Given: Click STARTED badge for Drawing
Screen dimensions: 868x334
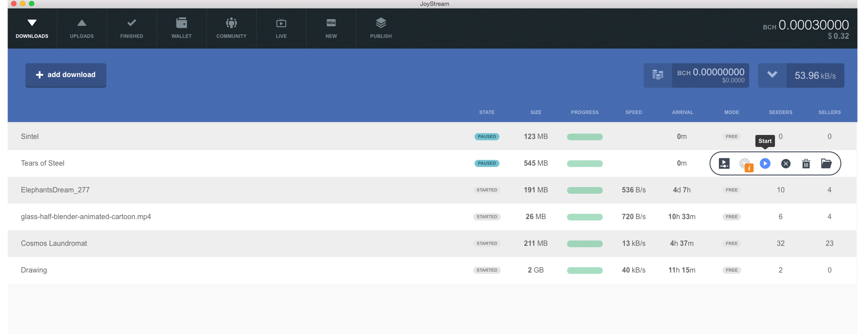Looking at the screenshot, I should 487,270.
